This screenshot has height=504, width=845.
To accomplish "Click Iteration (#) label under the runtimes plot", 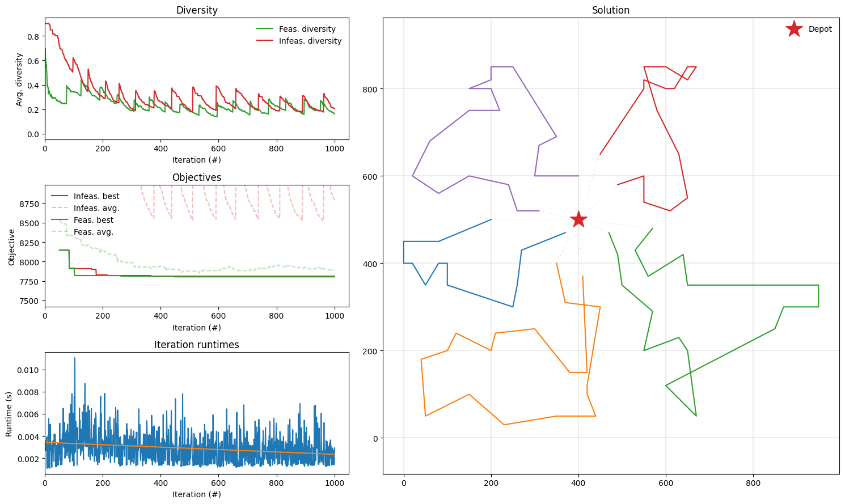I will pyautogui.click(x=197, y=494).
